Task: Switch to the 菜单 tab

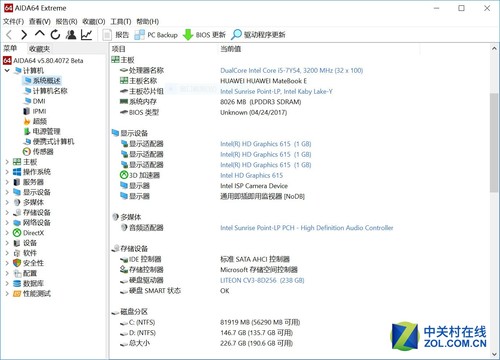Action: coord(10,49)
